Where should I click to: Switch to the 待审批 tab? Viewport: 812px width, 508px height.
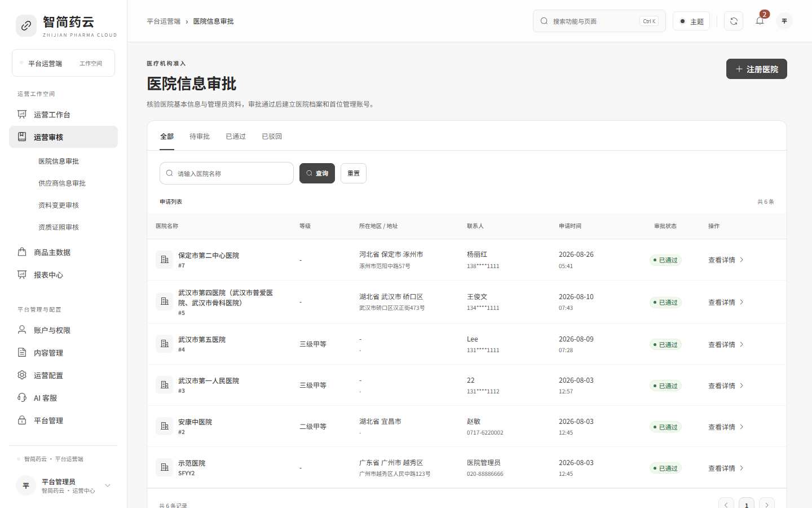click(200, 137)
